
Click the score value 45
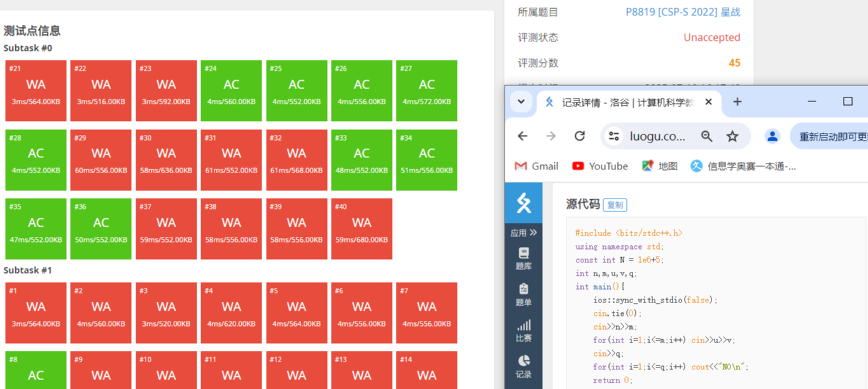pyautogui.click(x=734, y=63)
